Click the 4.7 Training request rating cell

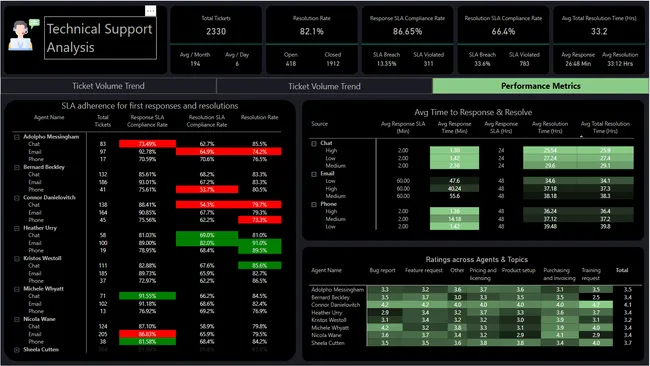596,305
